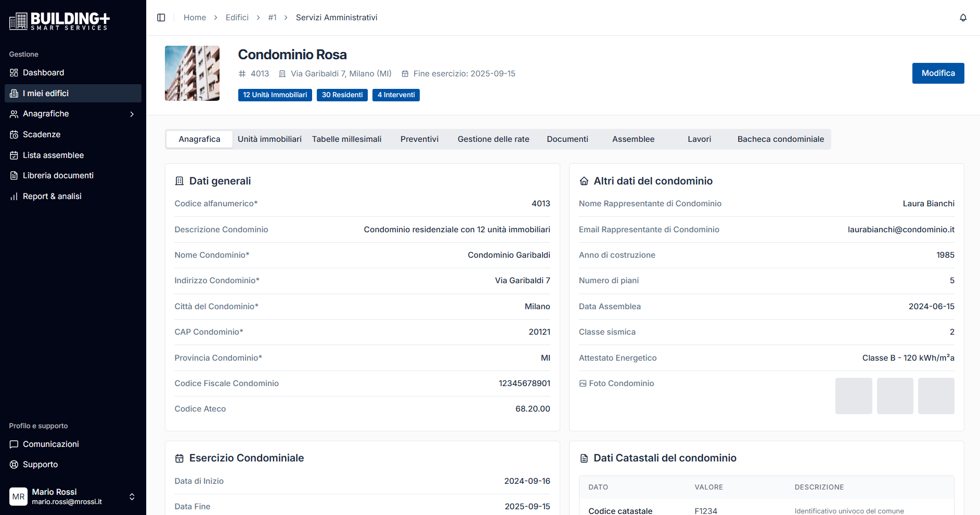Select the Bacheca condominiale tab
Viewport: 980px width, 515px height.
(780, 139)
